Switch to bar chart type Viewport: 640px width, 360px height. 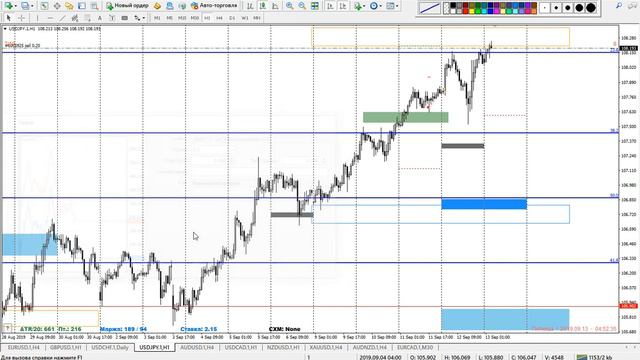250,6
